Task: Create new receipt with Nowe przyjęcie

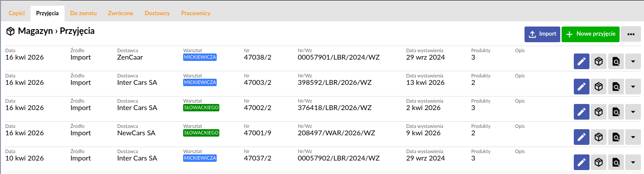Action: (x=590, y=34)
